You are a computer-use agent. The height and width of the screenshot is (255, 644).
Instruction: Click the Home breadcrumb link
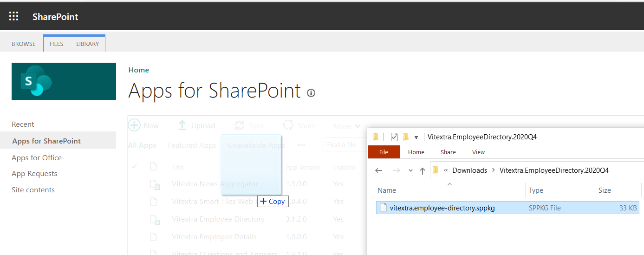pyautogui.click(x=139, y=70)
